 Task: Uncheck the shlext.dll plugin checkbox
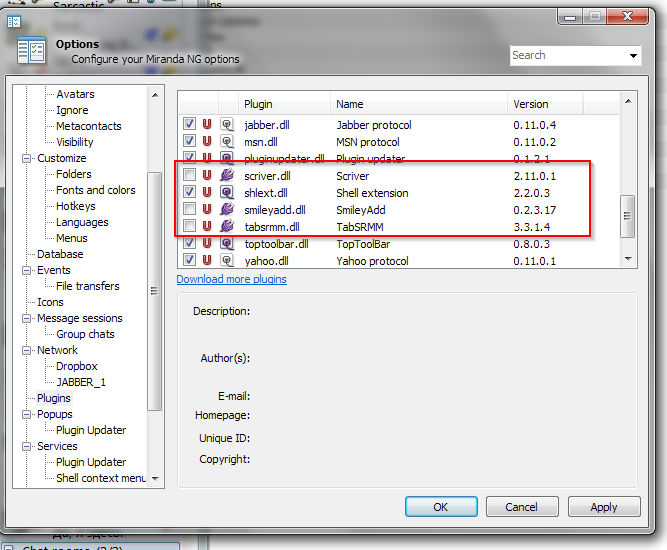tap(189, 192)
